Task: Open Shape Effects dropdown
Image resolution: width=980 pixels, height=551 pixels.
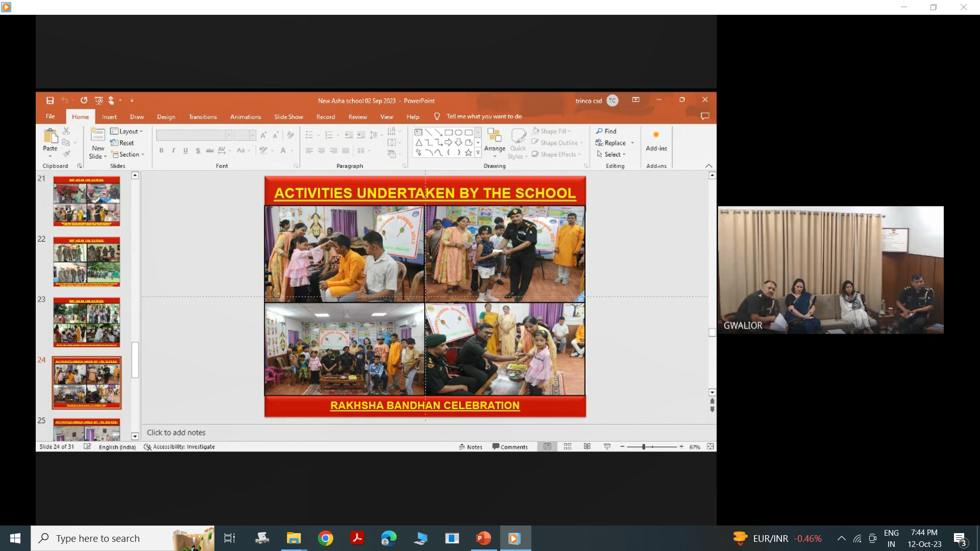Action: click(x=556, y=154)
